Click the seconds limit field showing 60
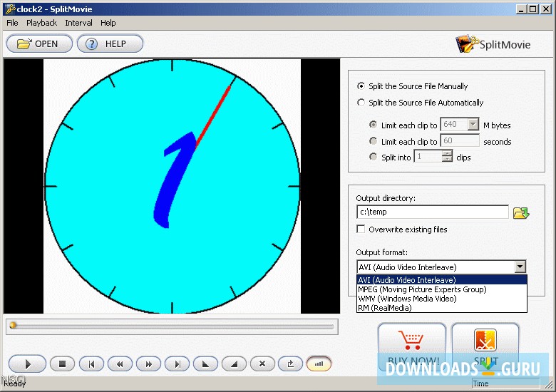The image size is (556, 392). pyautogui.click(x=460, y=140)
